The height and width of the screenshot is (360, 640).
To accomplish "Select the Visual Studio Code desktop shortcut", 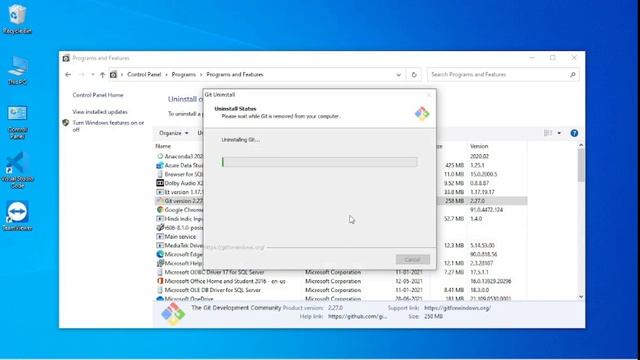I will coord(17,171).
